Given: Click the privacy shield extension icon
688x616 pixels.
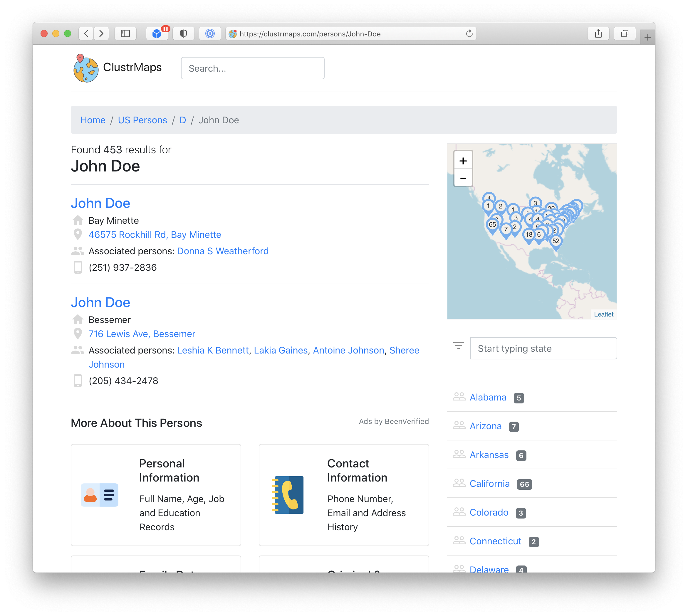Looking at the screenshot, I should (184, 33).
